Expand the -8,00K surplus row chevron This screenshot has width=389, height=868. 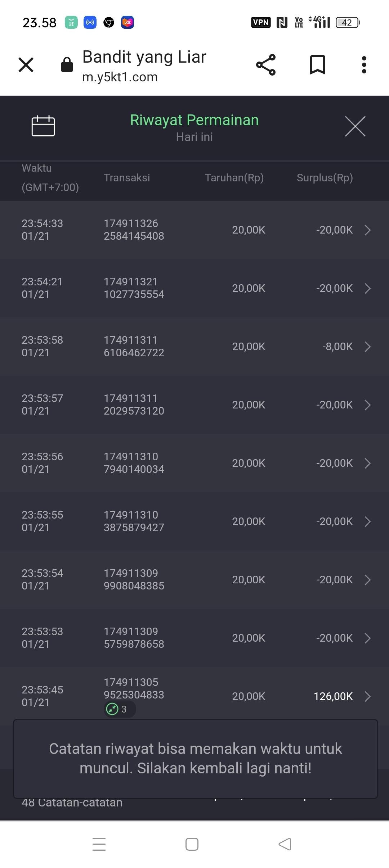tap(367, 347)
